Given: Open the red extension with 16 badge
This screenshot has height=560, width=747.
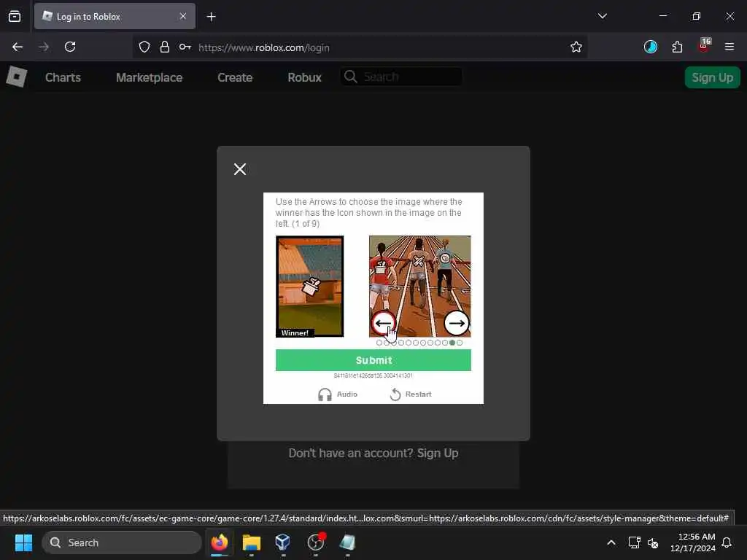Looking at the screenshot, I should click(704, 46).
